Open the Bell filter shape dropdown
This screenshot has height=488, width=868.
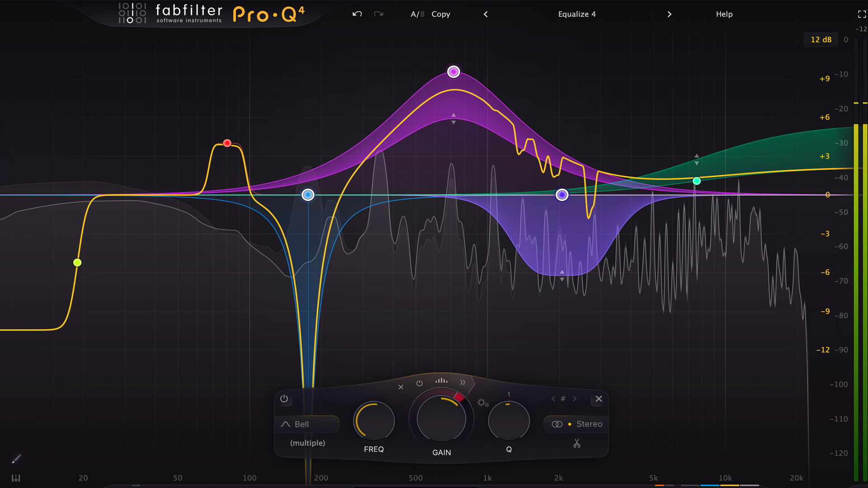[x=307, y=424]
